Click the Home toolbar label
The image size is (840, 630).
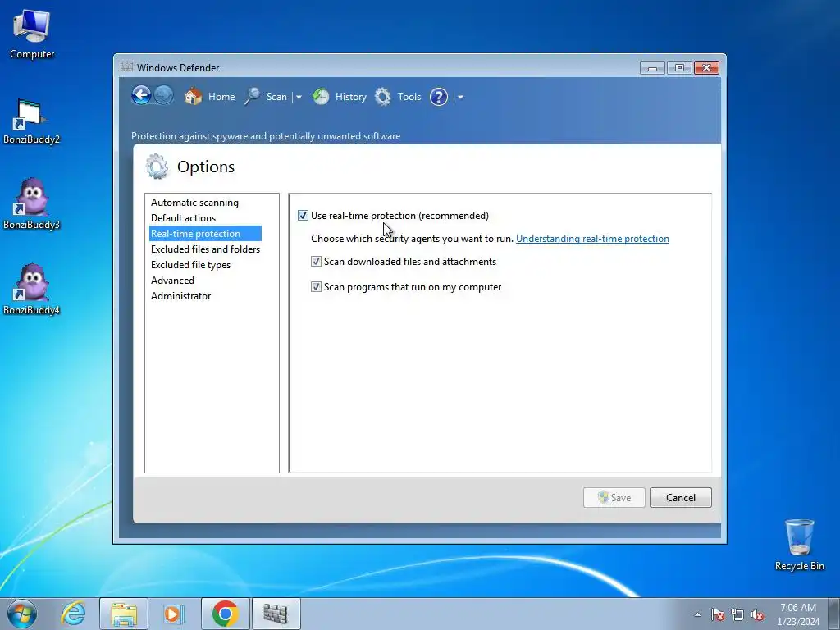[x=221, y=97]
